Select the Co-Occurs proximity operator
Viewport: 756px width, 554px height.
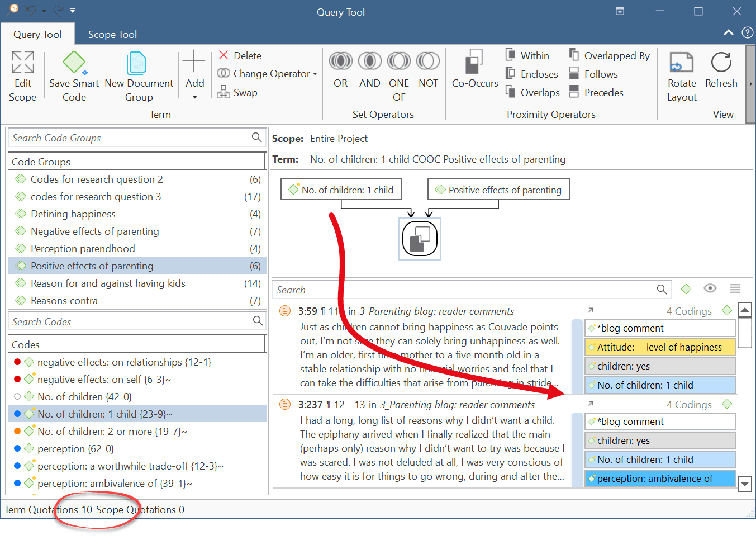pyautogui.click(x=475, y=69)
